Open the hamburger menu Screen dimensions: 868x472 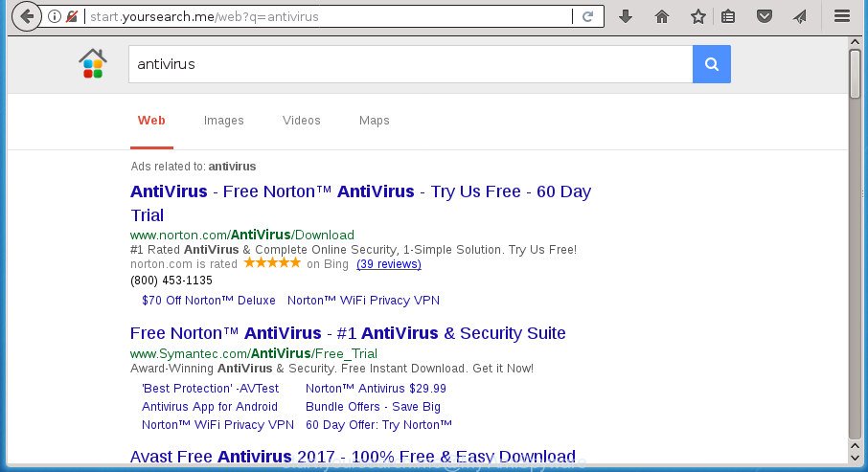(x=842, y=16)
